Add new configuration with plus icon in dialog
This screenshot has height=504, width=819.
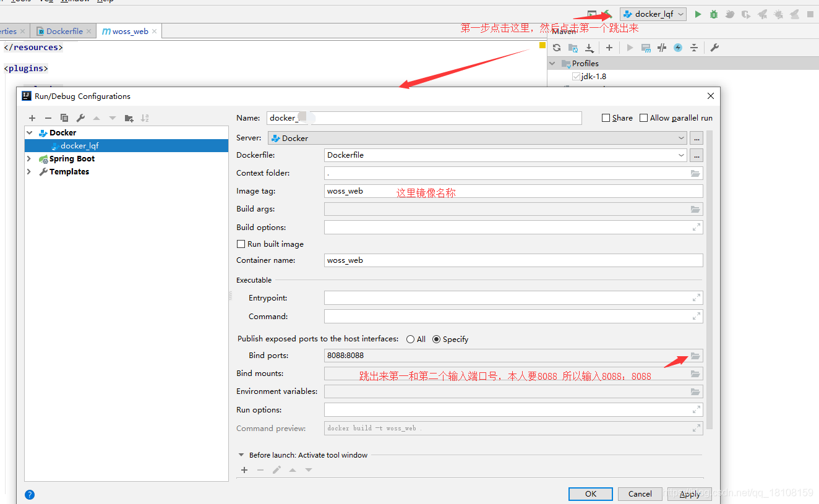(32, 118)
